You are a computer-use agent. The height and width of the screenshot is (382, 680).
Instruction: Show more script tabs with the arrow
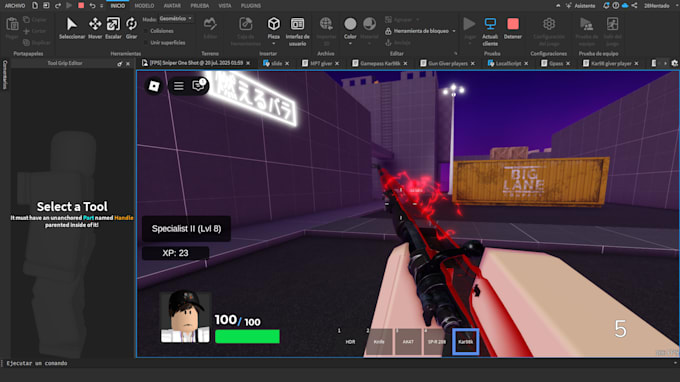point(665,63)
